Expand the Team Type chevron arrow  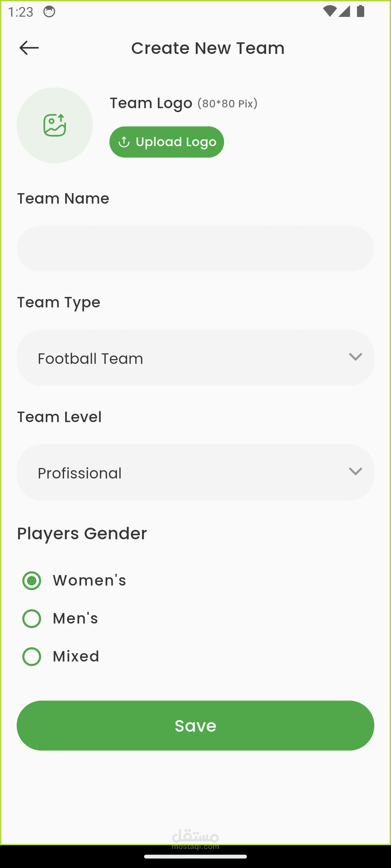point(356,357)
